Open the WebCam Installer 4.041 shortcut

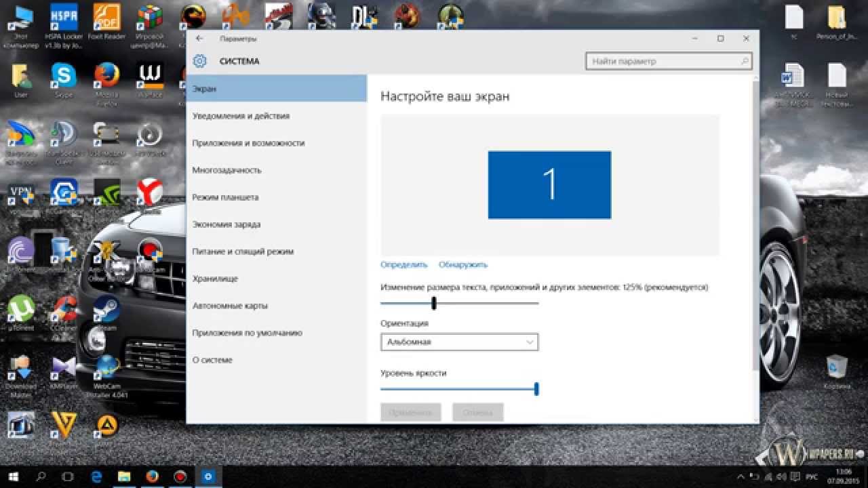[x=106, y=376]
